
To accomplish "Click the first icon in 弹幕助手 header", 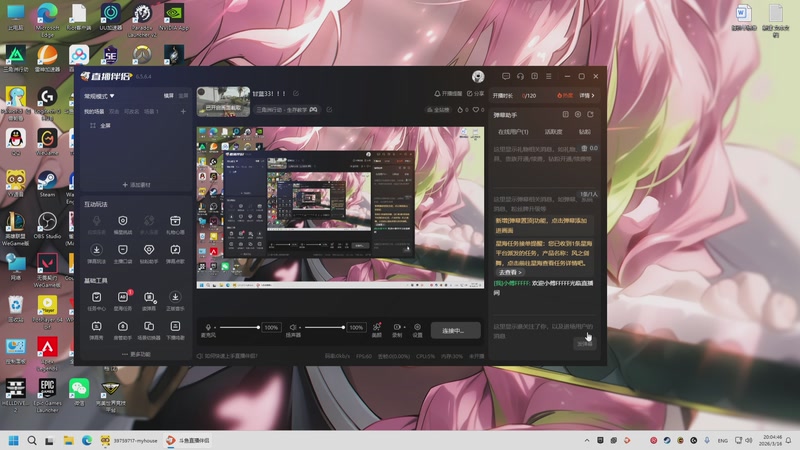I will pos(565,114).
